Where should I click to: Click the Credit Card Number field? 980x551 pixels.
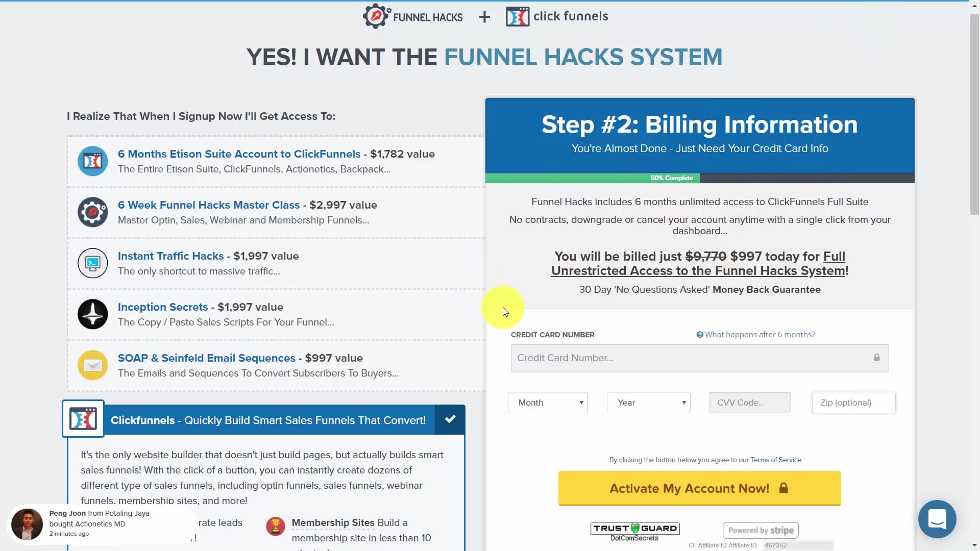click(700, 358)
